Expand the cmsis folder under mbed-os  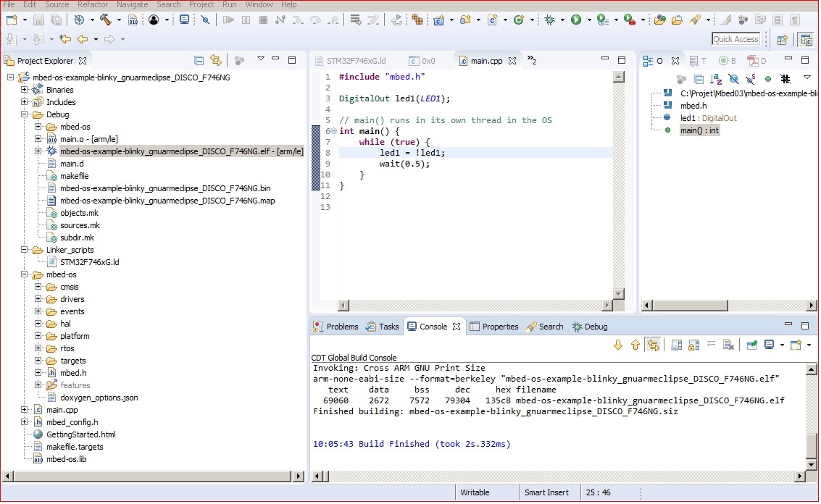(x=38, y=287)
